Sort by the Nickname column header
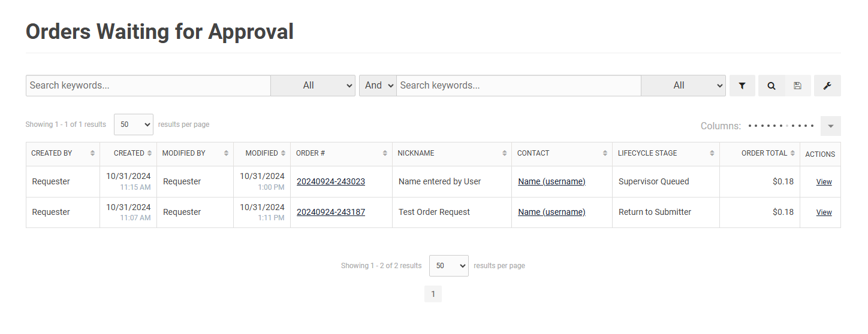 coord(415,153)
